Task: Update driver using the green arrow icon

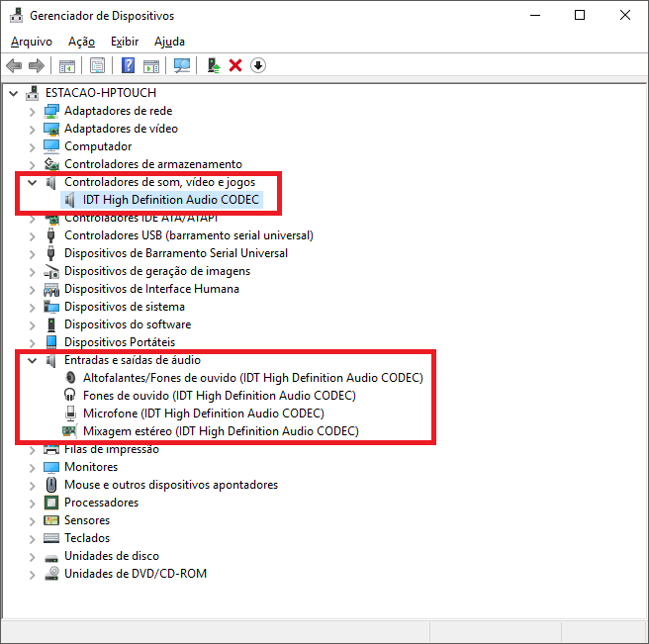Action: tap(213, 65)
